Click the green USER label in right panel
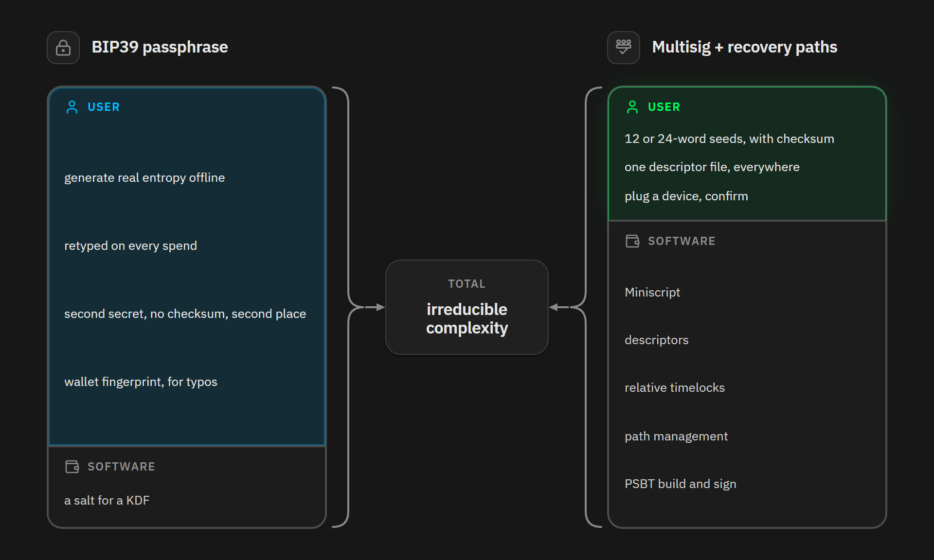This screenshot has width=934, height=560. coord(664,107)
